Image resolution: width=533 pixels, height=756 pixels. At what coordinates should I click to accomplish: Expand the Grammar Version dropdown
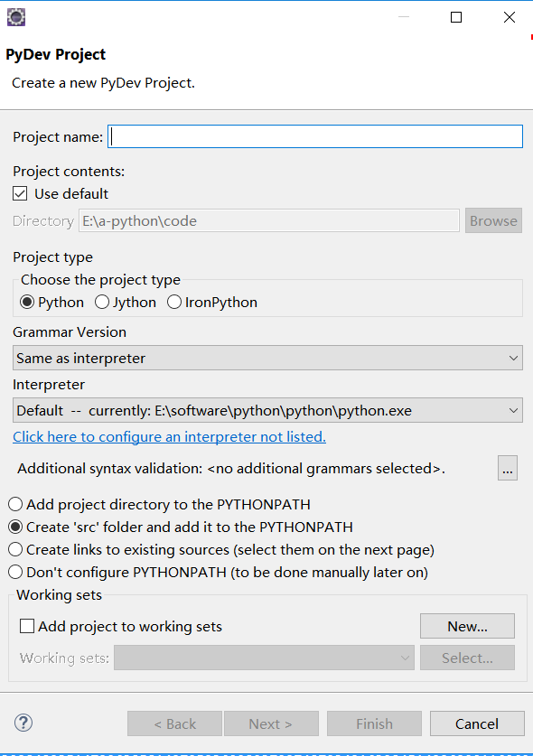(267, 358)
